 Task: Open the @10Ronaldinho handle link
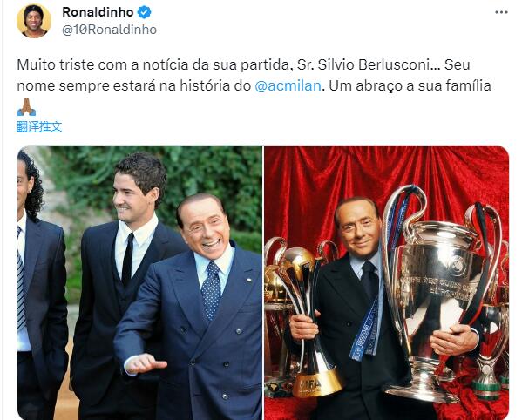(x=109, y=30)
